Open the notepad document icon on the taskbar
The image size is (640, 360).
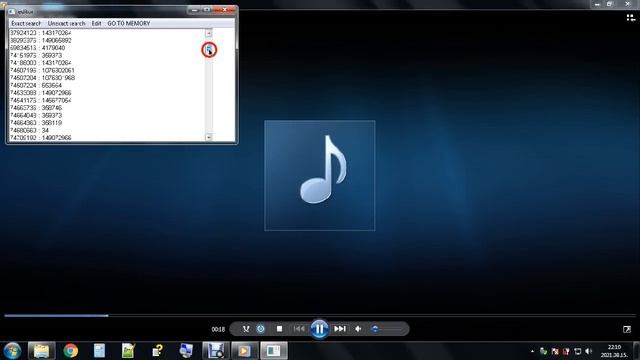pos(99,351)
